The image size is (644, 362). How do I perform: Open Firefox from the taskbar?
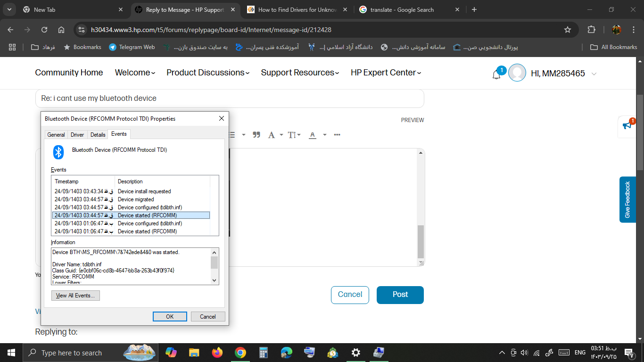click(x=217, y=353)
